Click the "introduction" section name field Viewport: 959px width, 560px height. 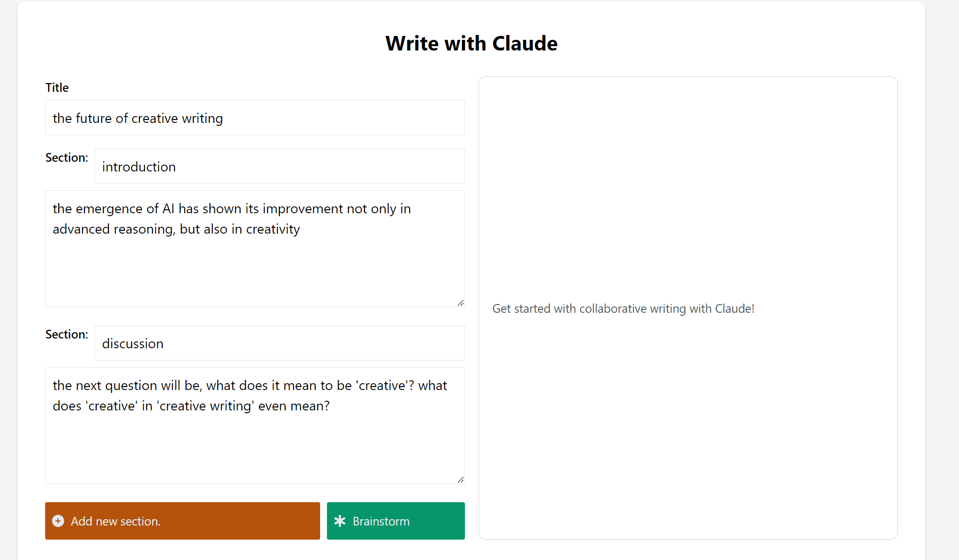click(x=279, y=167)
